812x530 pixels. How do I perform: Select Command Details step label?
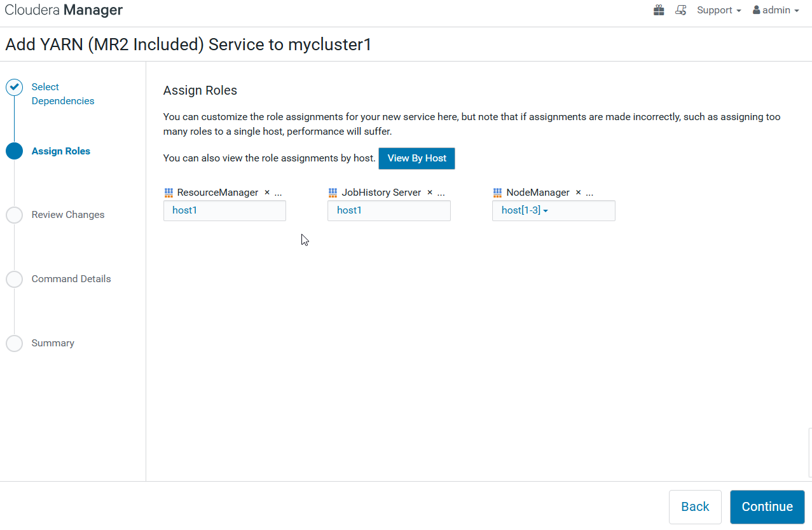click(71, 279)
